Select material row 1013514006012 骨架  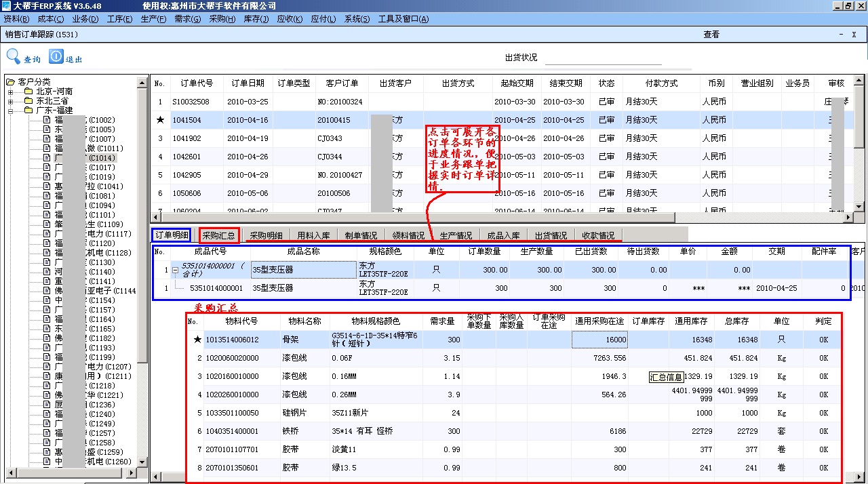513,340
